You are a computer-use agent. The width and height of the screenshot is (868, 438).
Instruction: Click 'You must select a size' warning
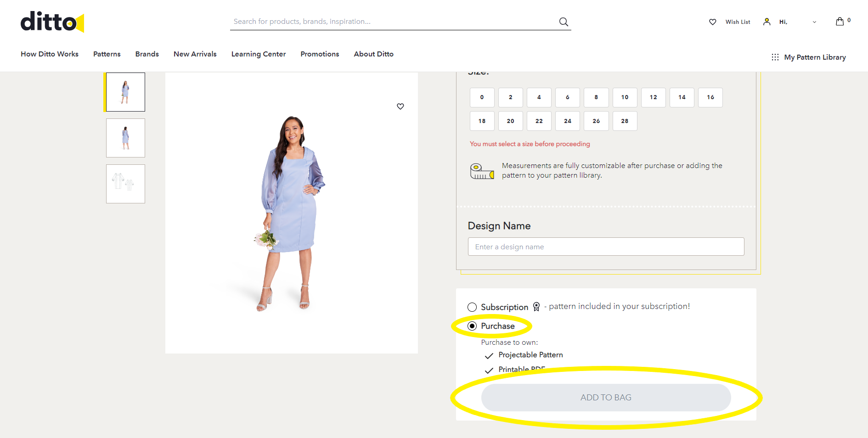(x=530, y=144)
